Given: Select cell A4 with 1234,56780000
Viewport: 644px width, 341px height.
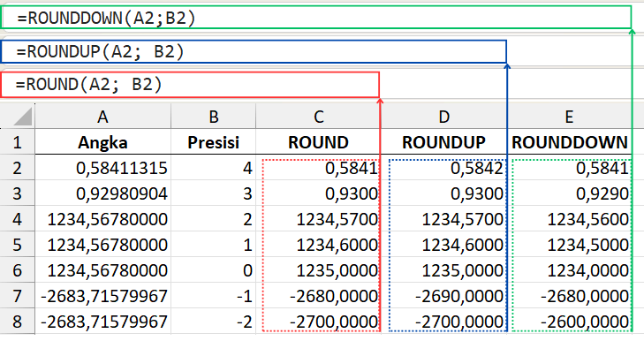Looking at the screenshot, I should tap(102, 218).
